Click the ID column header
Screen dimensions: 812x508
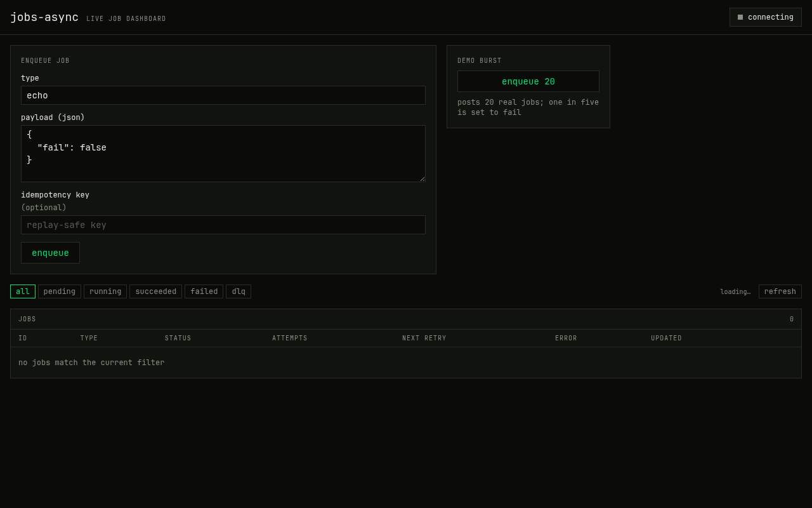tap(23, 338)
